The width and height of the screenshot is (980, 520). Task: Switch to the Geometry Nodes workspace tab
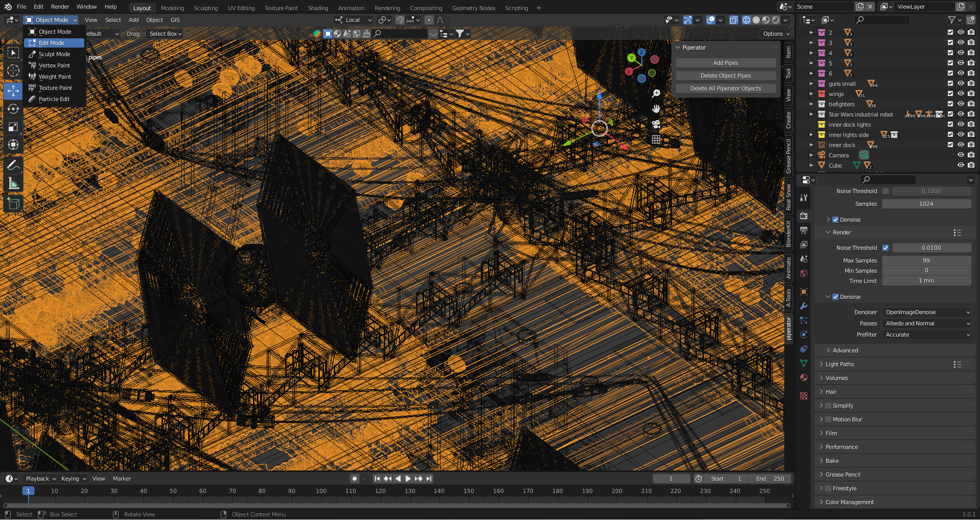click(474, 8)
